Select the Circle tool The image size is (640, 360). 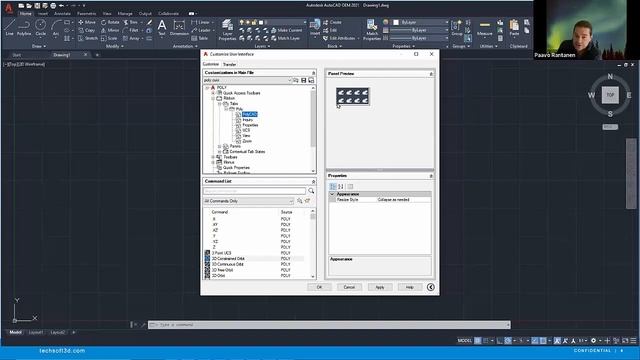click(x=40, y=28)
